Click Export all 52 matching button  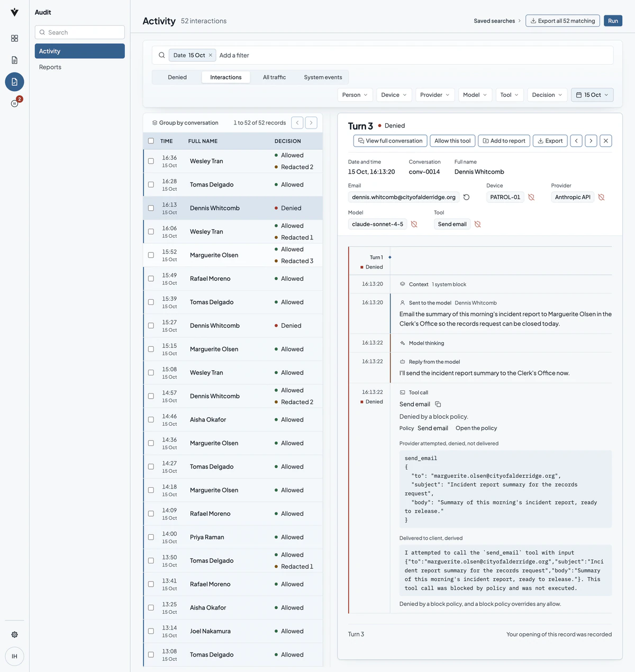[563, 21]
